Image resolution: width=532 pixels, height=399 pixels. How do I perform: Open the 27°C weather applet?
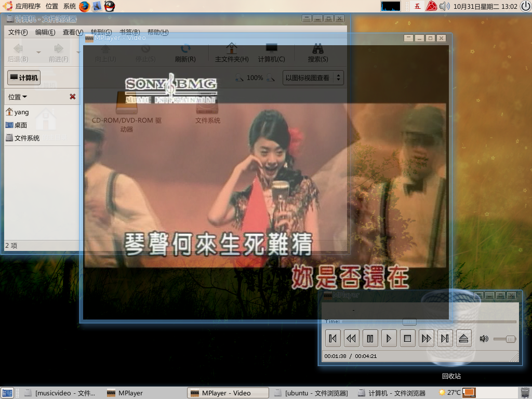[450, 393]
